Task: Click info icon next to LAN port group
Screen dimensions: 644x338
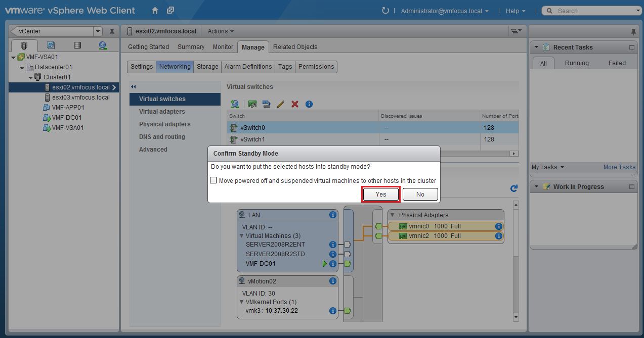Action: coord(333,215)
